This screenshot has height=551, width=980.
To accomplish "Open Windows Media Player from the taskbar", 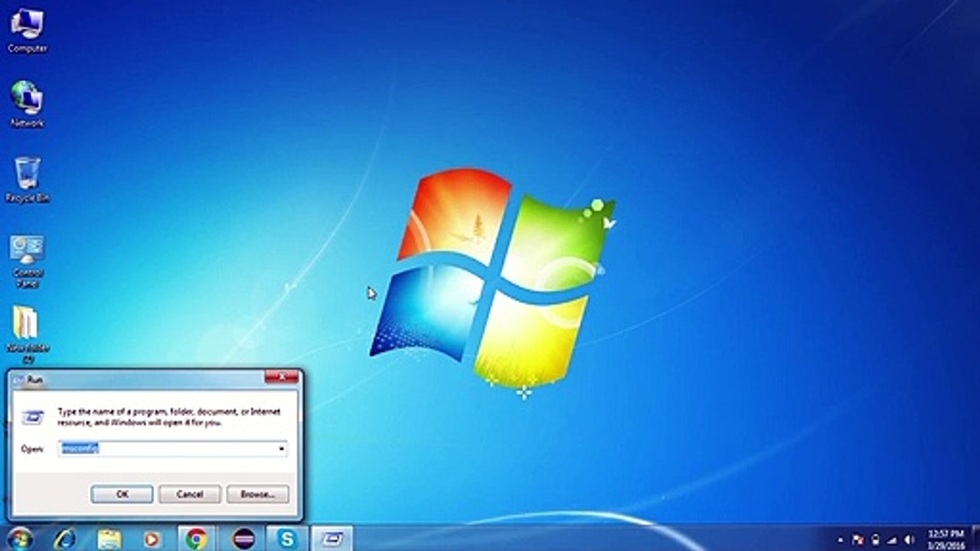I will pos(152,539).
